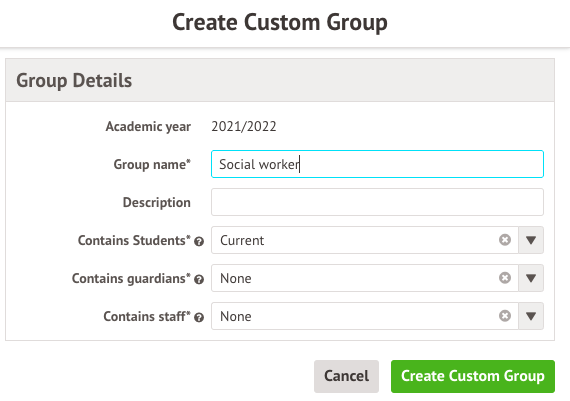
Task: Expand the Contains guardians dropdown arrow
Action: coord(531,278)
